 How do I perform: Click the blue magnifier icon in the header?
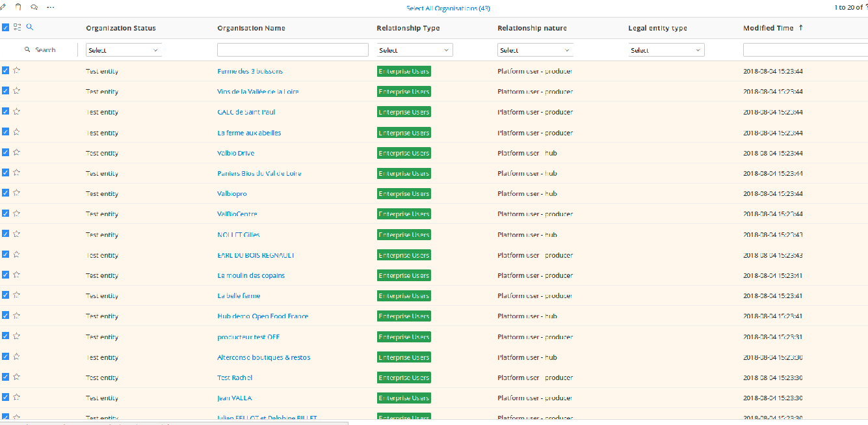(29, 27)
